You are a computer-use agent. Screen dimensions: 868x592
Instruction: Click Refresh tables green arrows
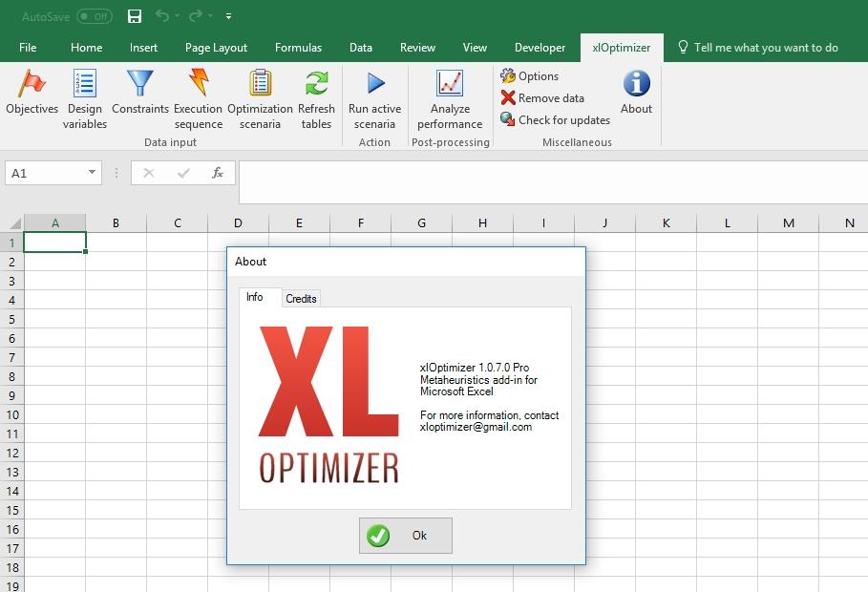pos(316,99)
